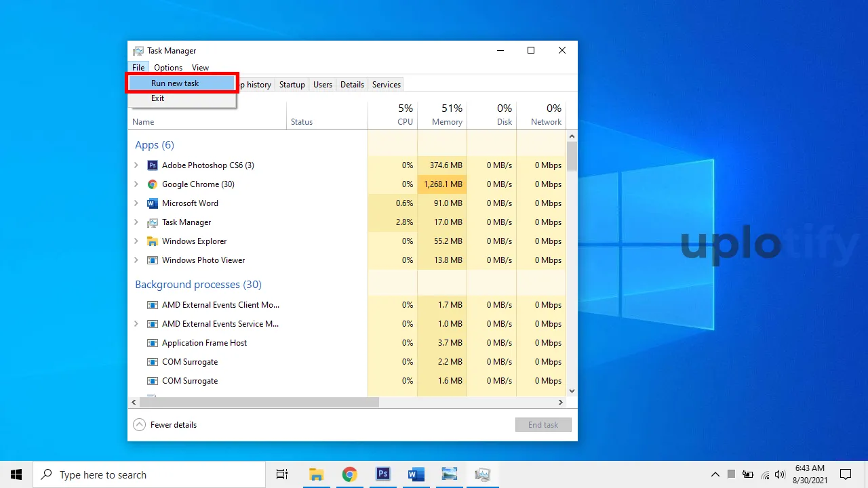Select Run new task from File menu

[182, 83]
